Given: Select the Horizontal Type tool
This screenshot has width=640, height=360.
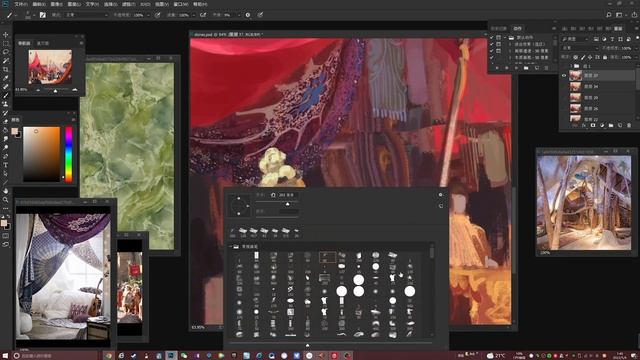Looking at the screenshot, I should 6,165.
